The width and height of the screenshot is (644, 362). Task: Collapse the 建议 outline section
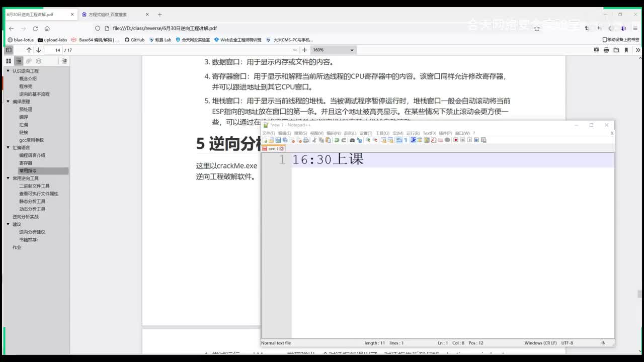8,224
